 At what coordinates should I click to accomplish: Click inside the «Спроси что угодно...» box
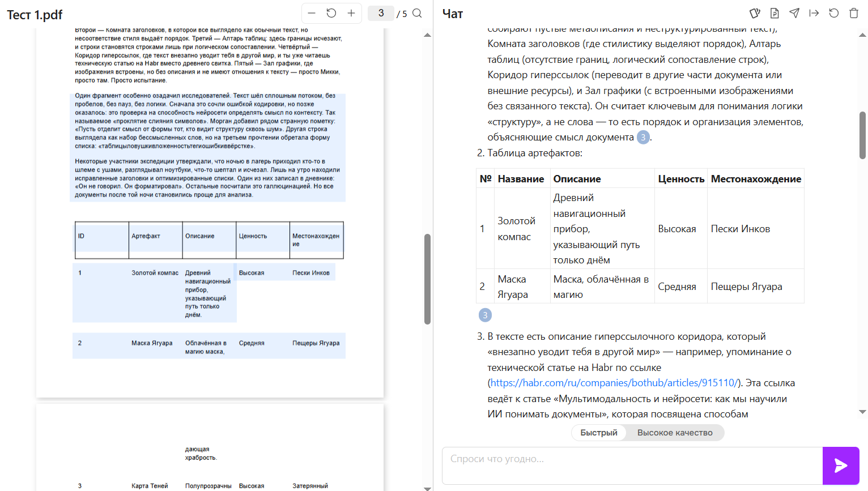click(623, 466)
